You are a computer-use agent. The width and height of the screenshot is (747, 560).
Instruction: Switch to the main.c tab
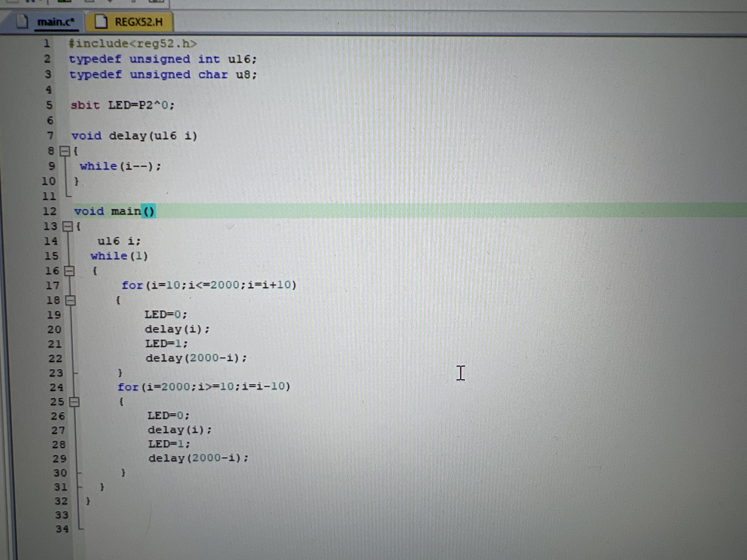[x=55, y=22]
